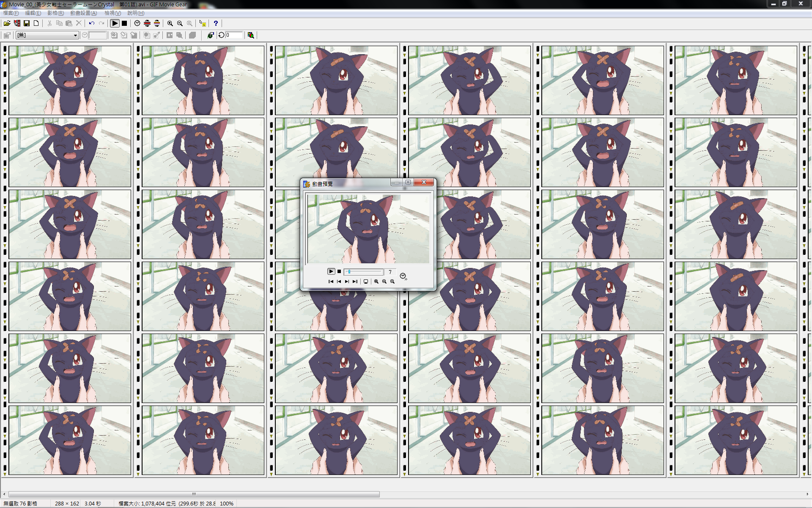Zoom in using the main toolbar magnifier
Image resolution: width=812 pixels, height=508 pixels.
170,23
